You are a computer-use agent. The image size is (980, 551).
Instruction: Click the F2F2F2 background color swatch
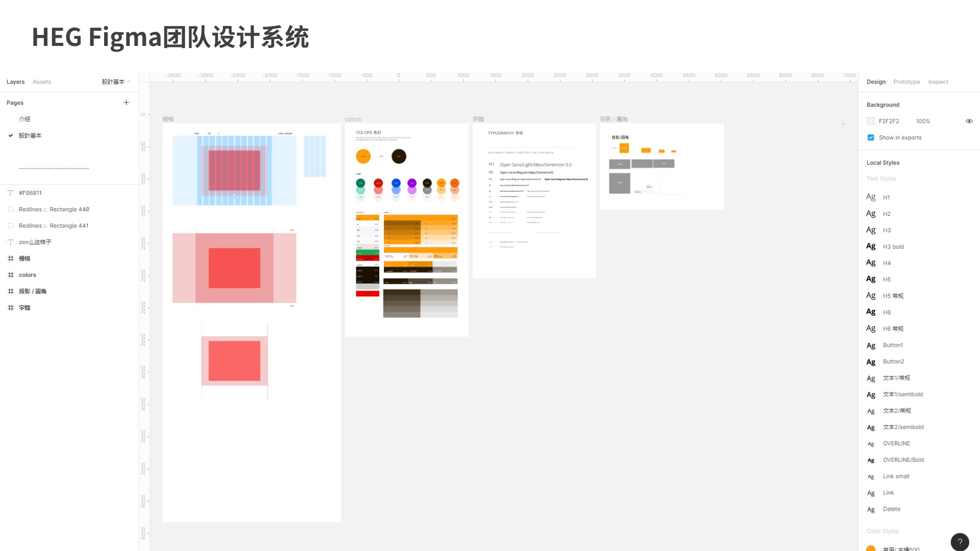click(871, 121)
